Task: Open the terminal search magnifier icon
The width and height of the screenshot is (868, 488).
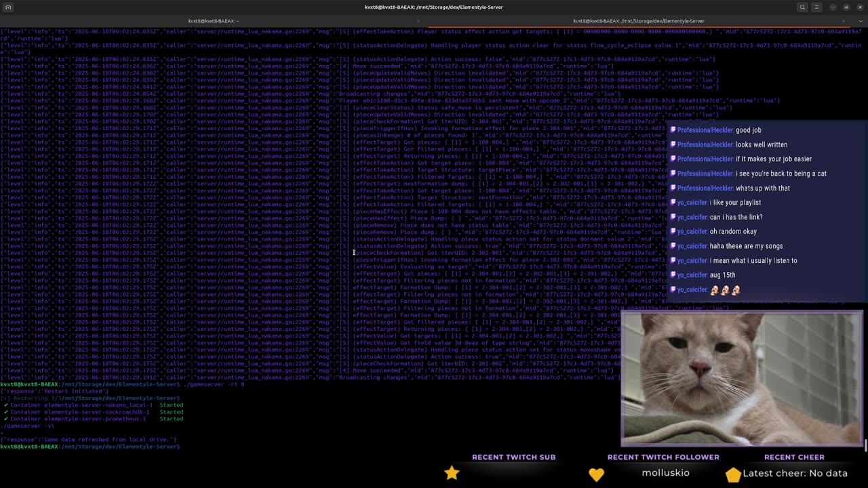Action: [802, 7]
